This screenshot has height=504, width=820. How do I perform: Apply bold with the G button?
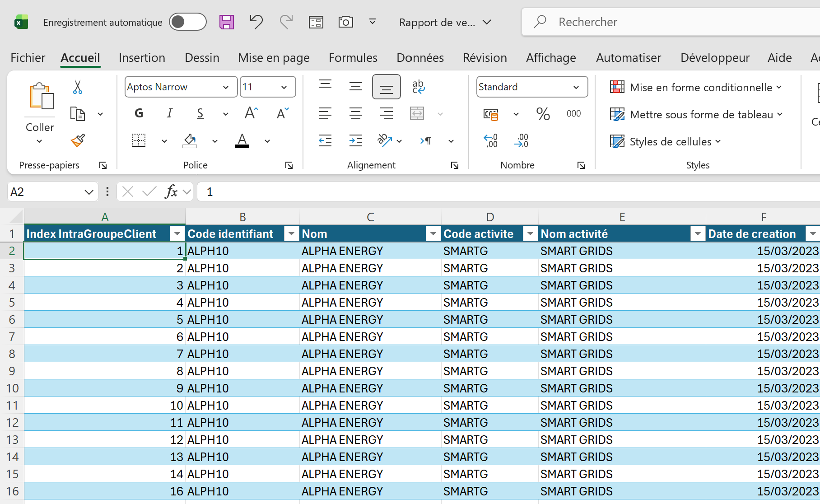tap(139, 113)
